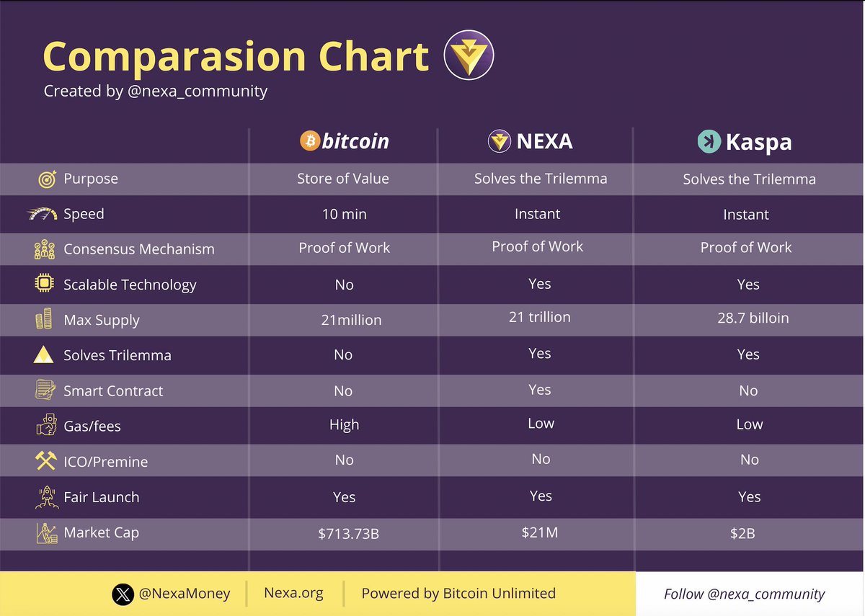The height and width of the screenshot is (616, 865).
Task: Click the X logo next to @NexaMoney
Action: point(123,594)
